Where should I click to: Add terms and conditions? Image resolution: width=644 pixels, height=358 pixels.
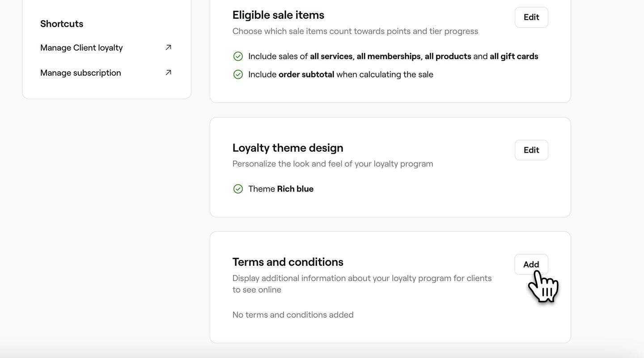(x=531, y=264)
